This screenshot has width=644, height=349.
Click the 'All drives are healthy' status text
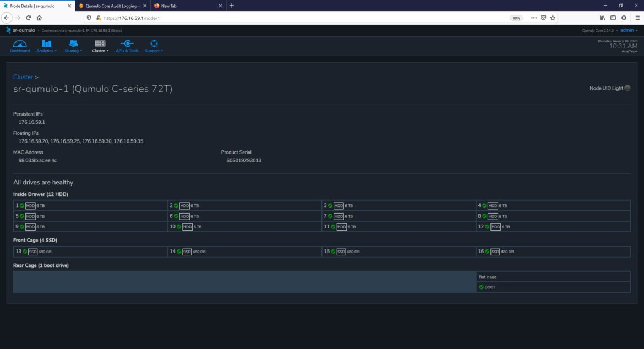click(43, 182)
